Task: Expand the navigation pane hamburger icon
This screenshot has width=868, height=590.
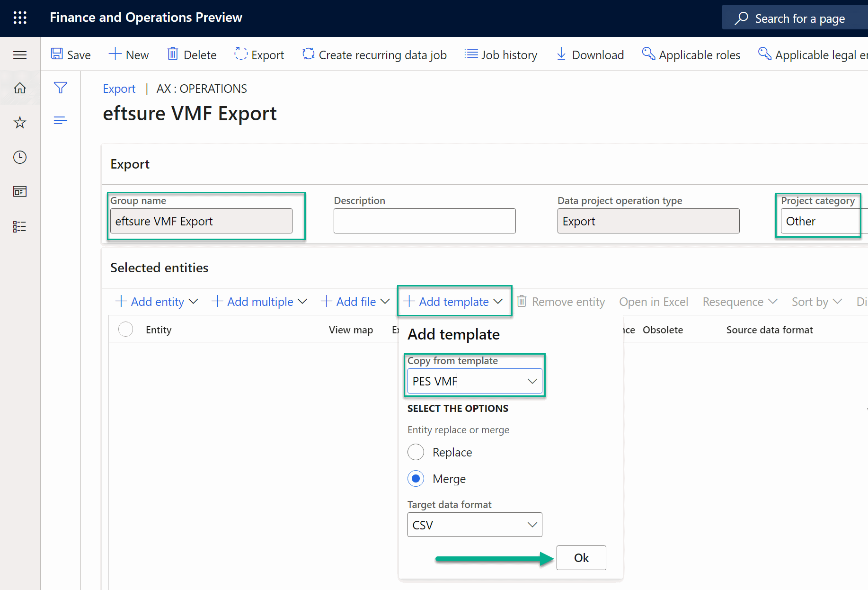Action: [20, 55]
